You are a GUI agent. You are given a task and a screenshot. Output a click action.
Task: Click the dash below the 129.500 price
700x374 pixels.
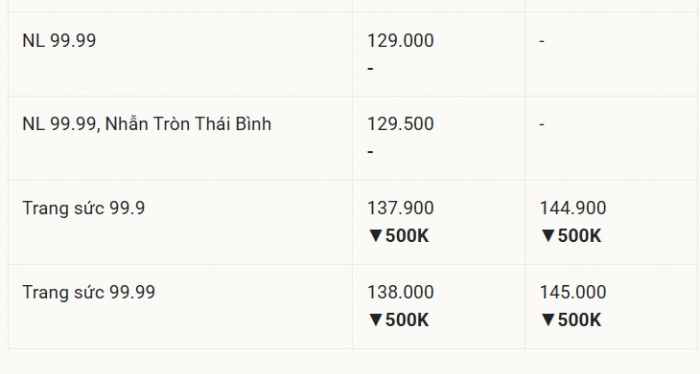tap(370, 152)
